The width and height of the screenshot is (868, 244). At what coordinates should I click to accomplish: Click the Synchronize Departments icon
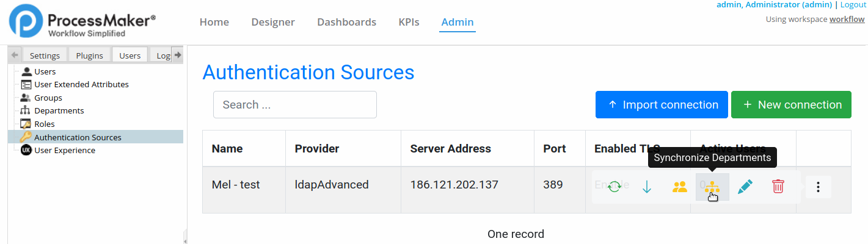tap(712, 187)
